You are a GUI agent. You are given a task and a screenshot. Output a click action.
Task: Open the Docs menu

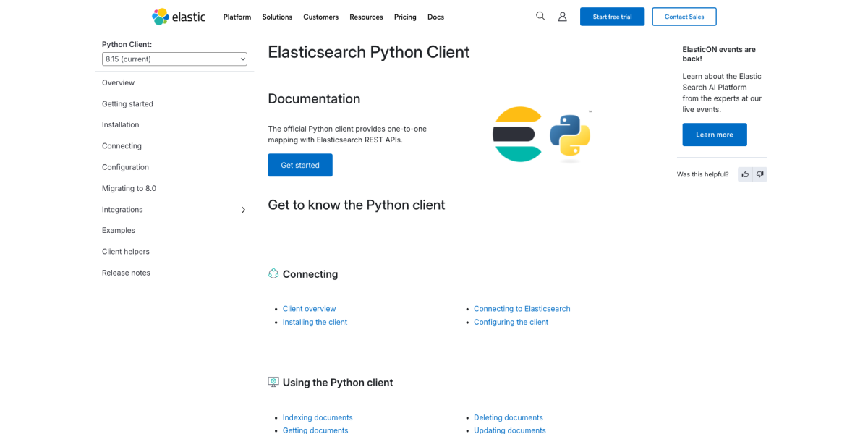pyautogui.click(x=435, y=17)
